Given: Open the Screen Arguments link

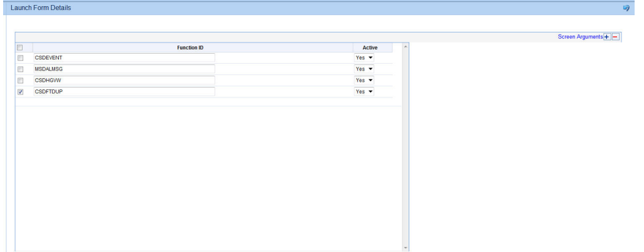Looking at the screenshot, I should tap(580, 37).
